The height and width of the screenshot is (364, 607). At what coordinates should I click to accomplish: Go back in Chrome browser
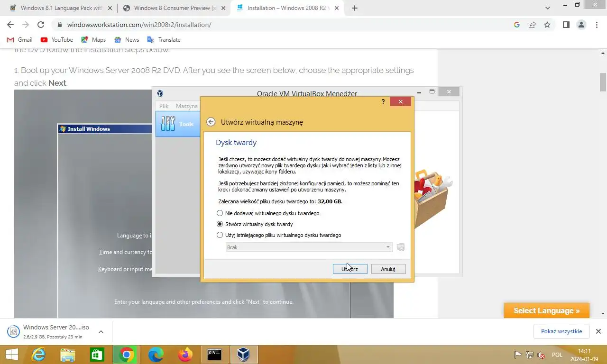[10, 25]
